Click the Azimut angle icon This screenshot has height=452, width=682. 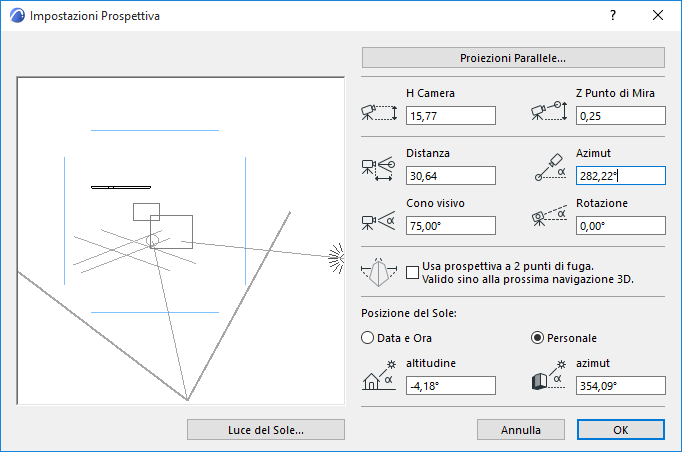tap(548, 167)
